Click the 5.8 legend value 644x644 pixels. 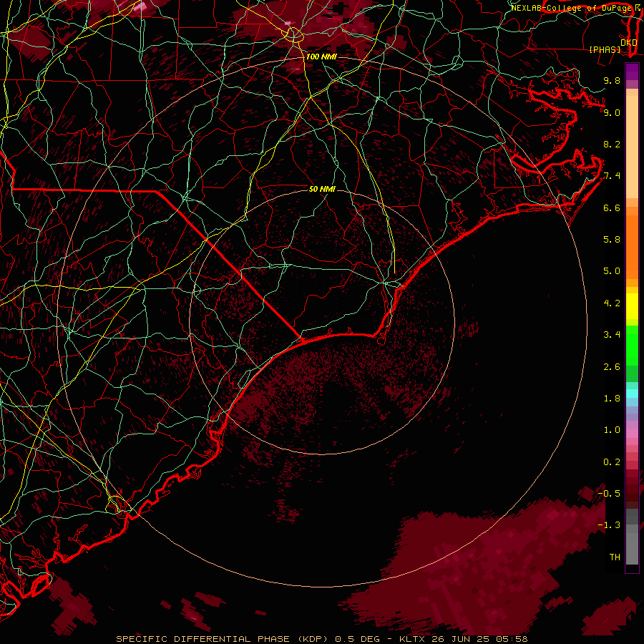click(612, 240)
